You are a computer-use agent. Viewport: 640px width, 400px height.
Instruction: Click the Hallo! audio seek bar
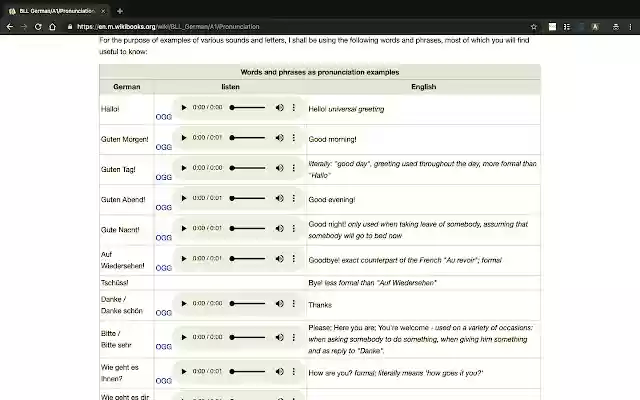248,107
